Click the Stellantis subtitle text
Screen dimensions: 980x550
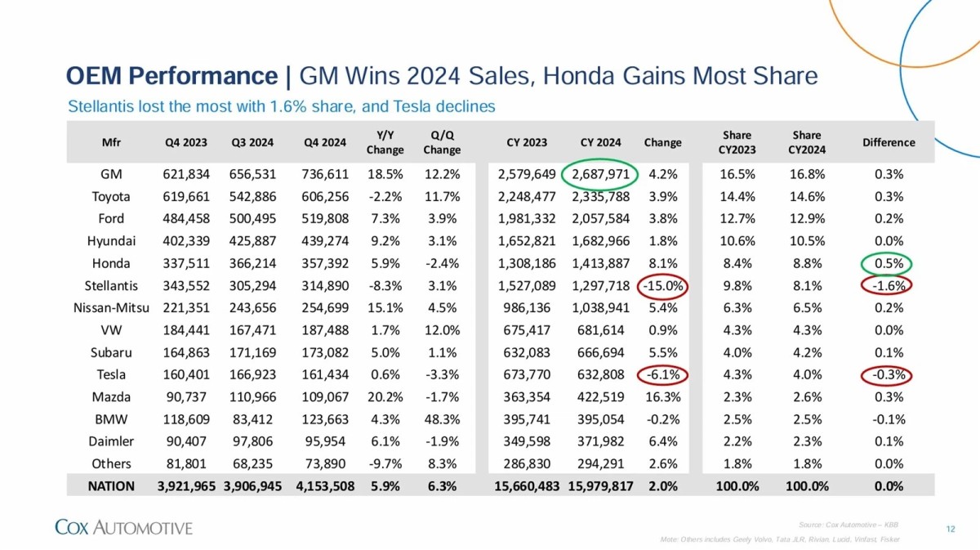click(x=281, y=106)
